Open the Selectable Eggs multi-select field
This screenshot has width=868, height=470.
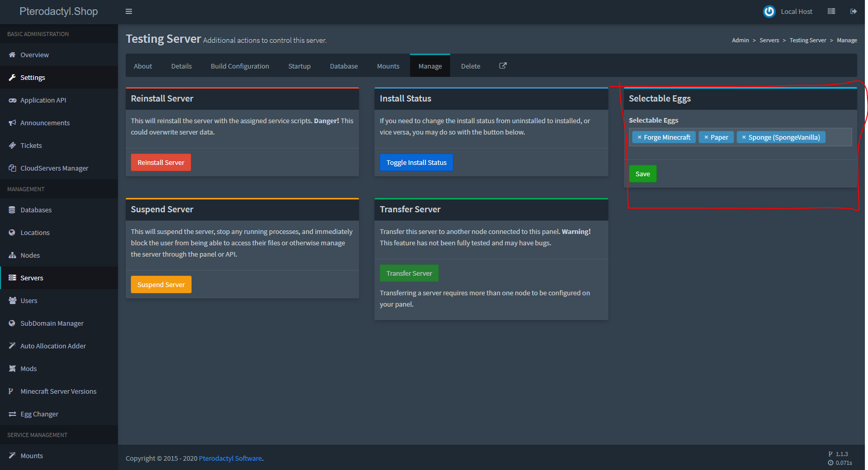tap(838, 138)
